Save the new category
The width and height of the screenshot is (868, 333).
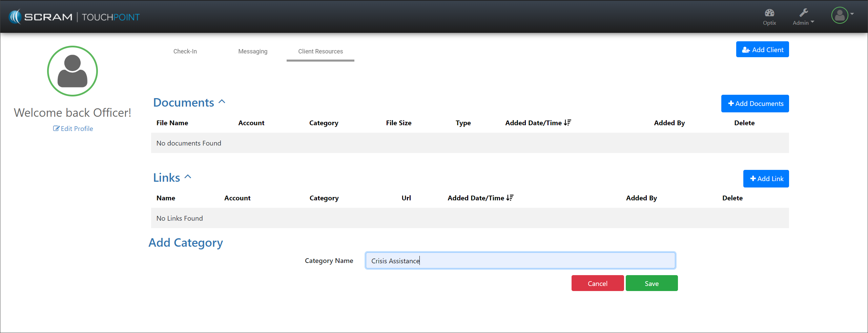tap(651, 283)
